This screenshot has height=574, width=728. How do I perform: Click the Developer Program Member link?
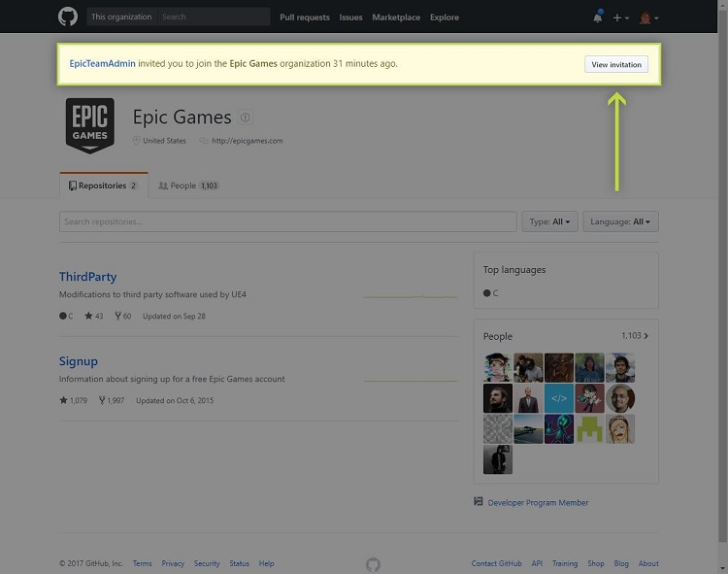click(x=538, y=503)
